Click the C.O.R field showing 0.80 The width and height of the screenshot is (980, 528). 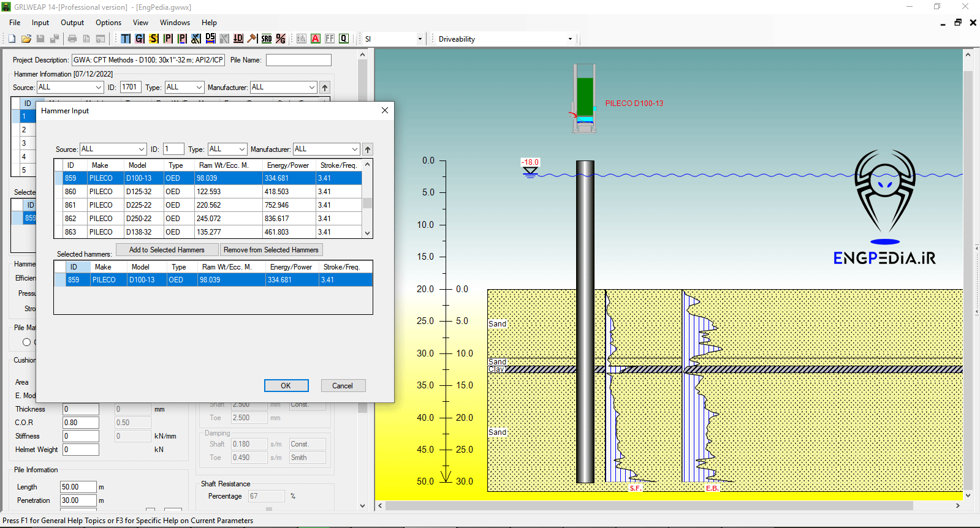[81, 423]
